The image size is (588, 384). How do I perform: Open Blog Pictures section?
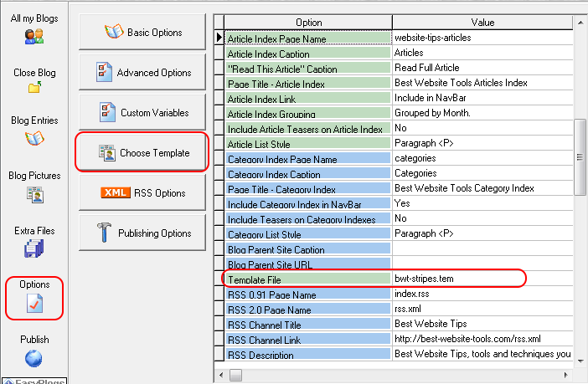point(34,194)
